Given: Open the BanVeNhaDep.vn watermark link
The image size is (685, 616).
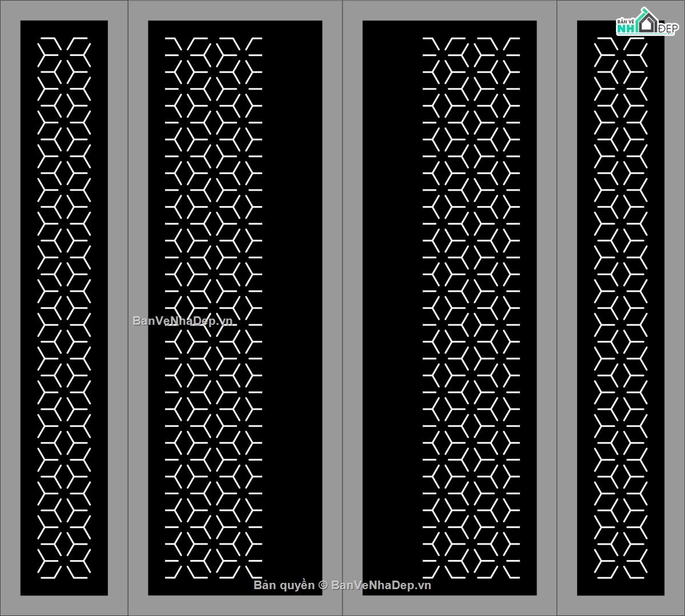Looking at the screenshot, I should (183, 321).
